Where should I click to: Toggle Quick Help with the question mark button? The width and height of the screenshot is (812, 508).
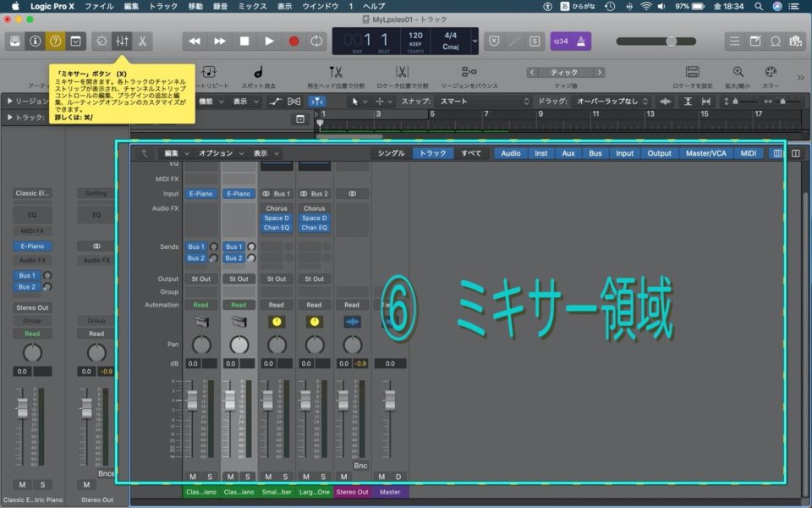[56, 41]
